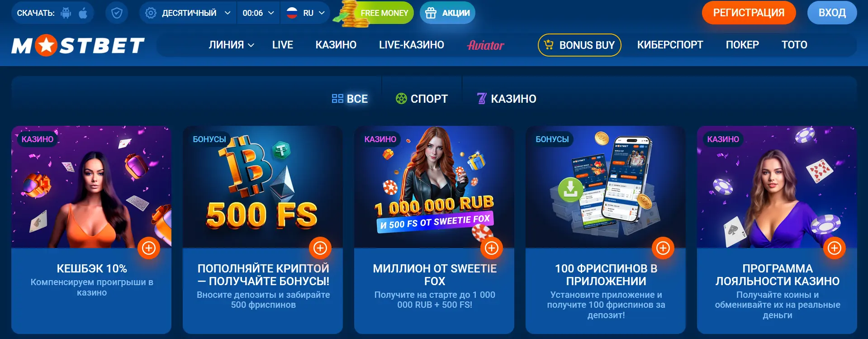Screen dimensions: 868x339
Task: Open the shield security icon
Action: 117,13
